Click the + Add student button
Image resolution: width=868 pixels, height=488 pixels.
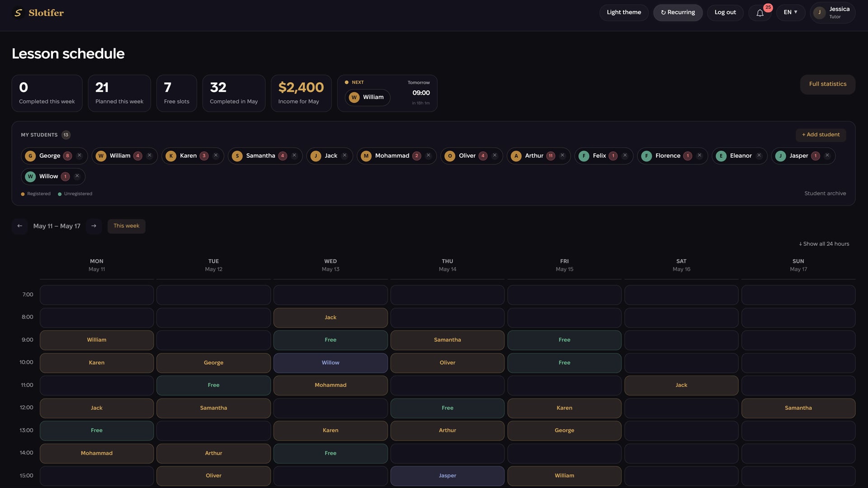pyautogui.click(x=821, y=135)
